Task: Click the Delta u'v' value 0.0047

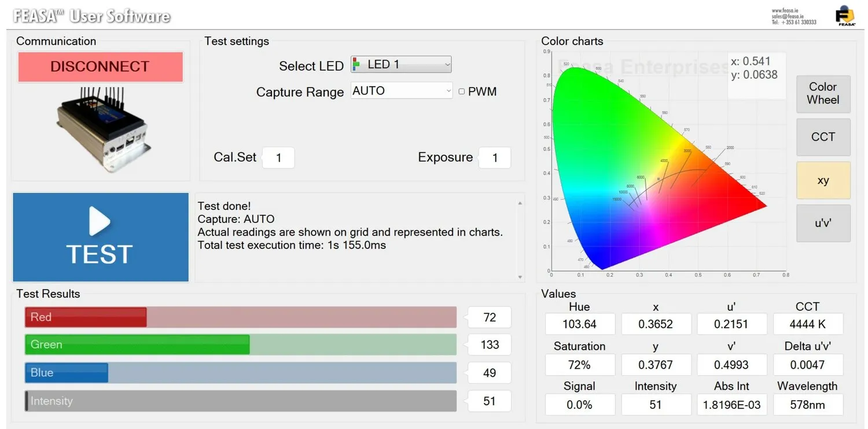Action: [808, 365]
